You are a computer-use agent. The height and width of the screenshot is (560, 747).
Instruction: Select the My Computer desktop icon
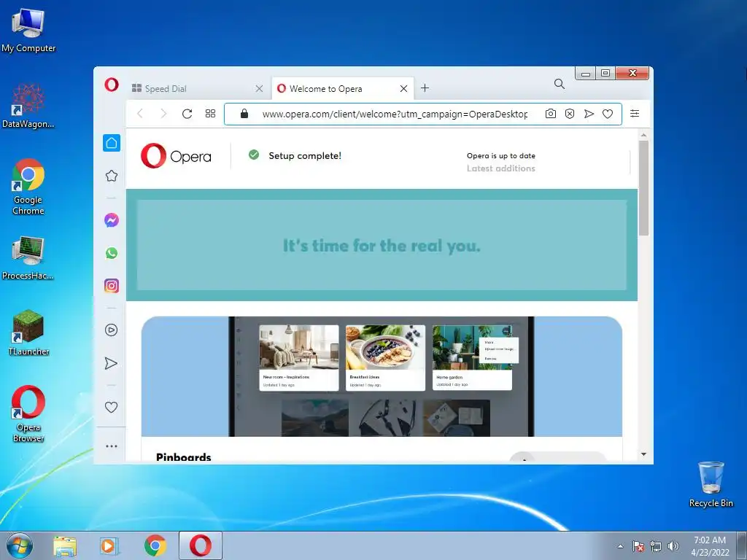click(x=28, y=31)
